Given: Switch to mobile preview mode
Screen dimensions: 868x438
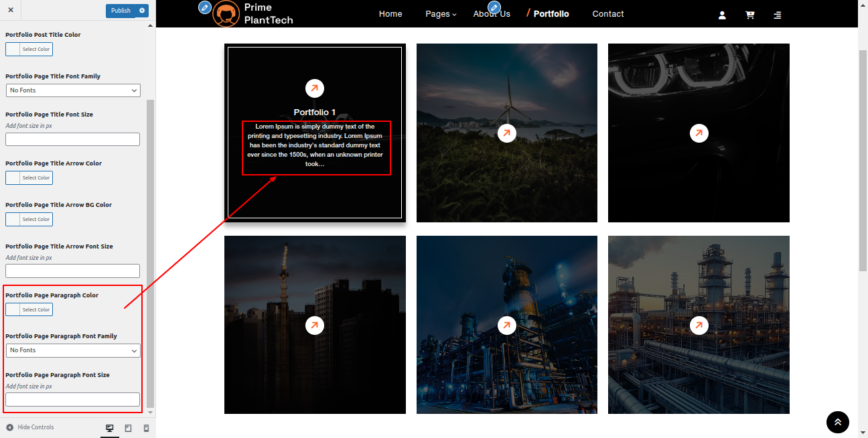Looking at the screenshot, I should point(146,428).
